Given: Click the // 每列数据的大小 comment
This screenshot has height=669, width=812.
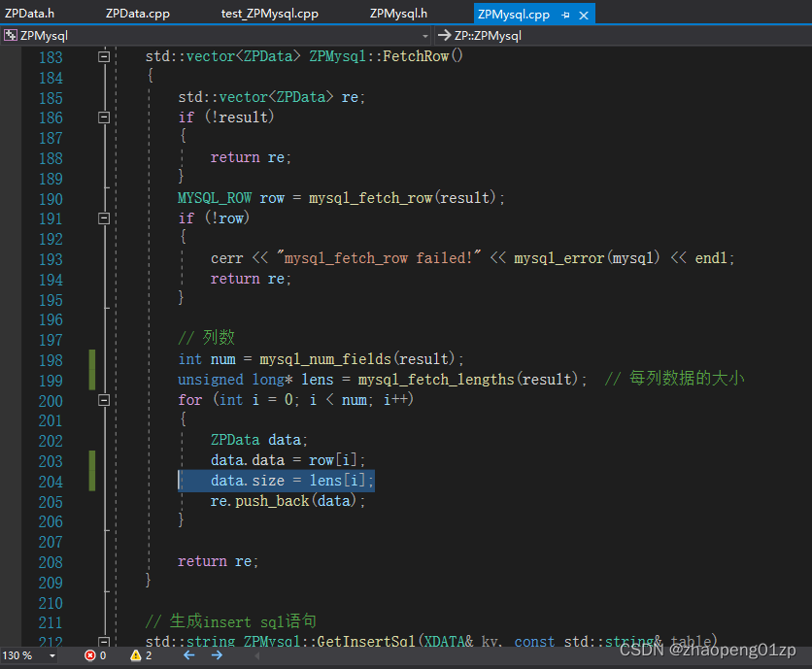Looking at the screenshot, I should pyautogui.click(x=675, y=379).
